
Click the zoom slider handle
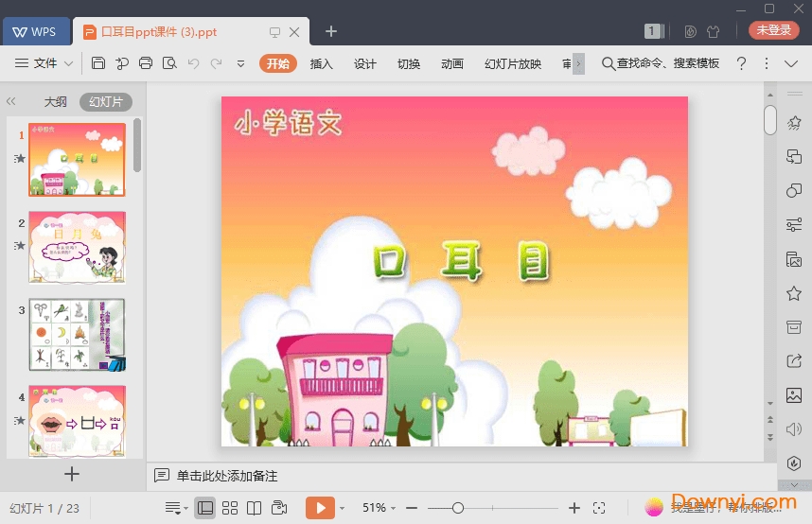[458, 508]
